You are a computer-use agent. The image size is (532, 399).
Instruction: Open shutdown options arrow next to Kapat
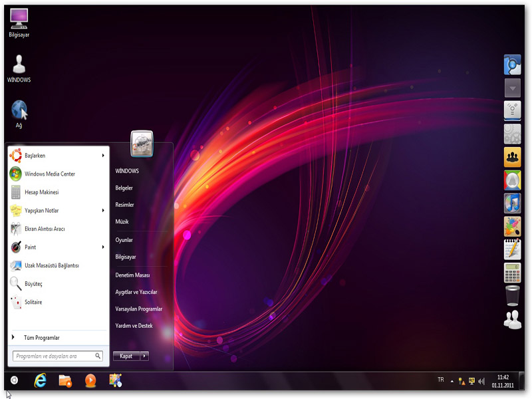pyautogui.click(x=144, y=356)
